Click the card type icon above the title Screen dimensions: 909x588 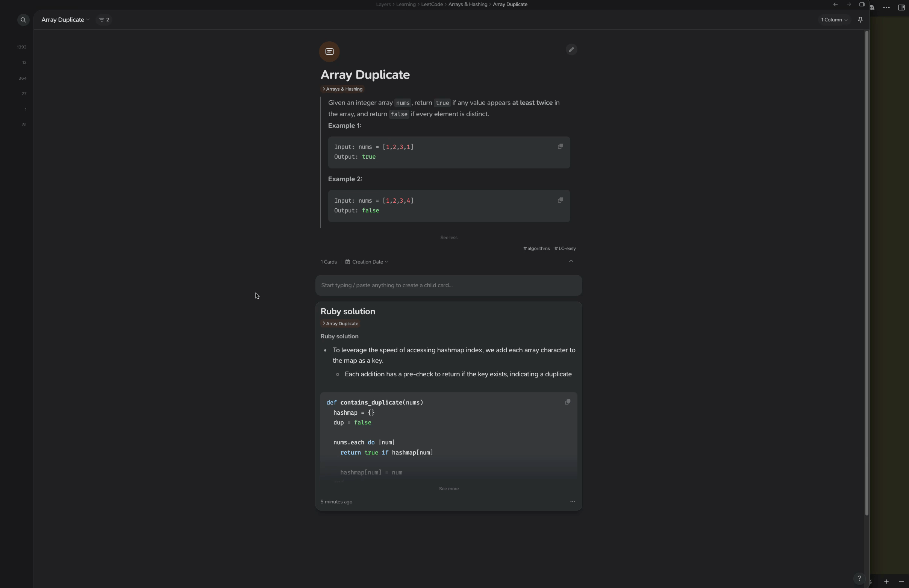point(329,52)
